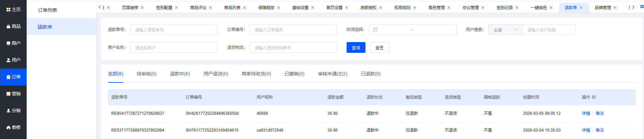Click the 重置 reset button

tap(380, 47)
